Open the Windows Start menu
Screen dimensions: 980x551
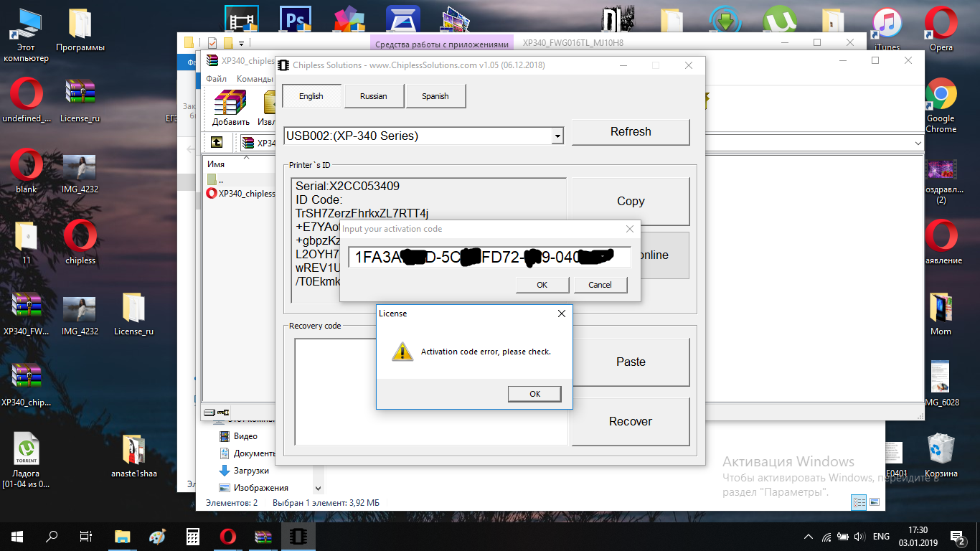pyautogui.click(x=17, y=536)
